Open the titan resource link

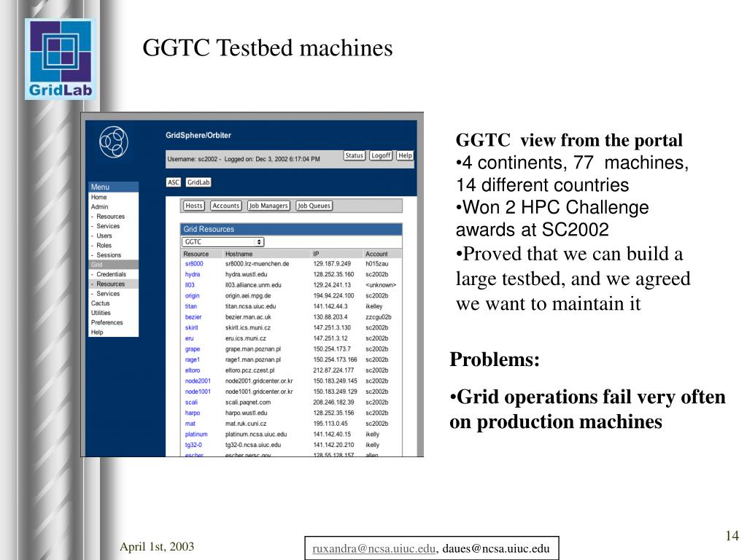click(190, 306)
